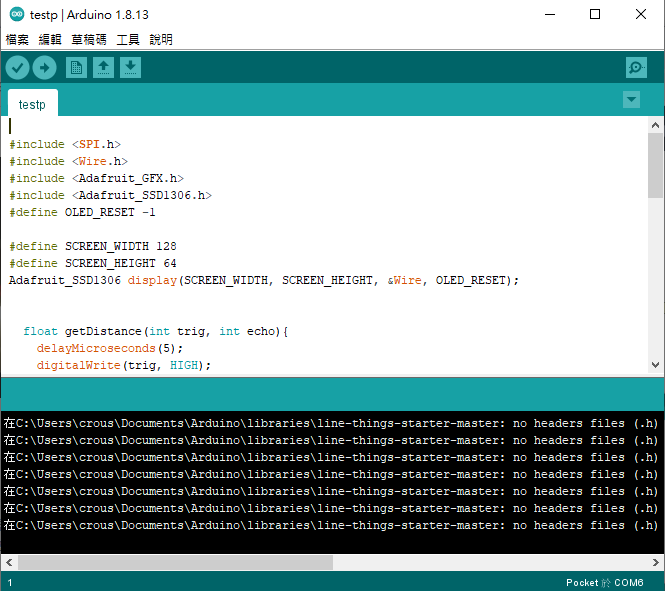Click the line number '1' in status bar
The height and width of the screenshot is (591, 665).
[10, 583]
